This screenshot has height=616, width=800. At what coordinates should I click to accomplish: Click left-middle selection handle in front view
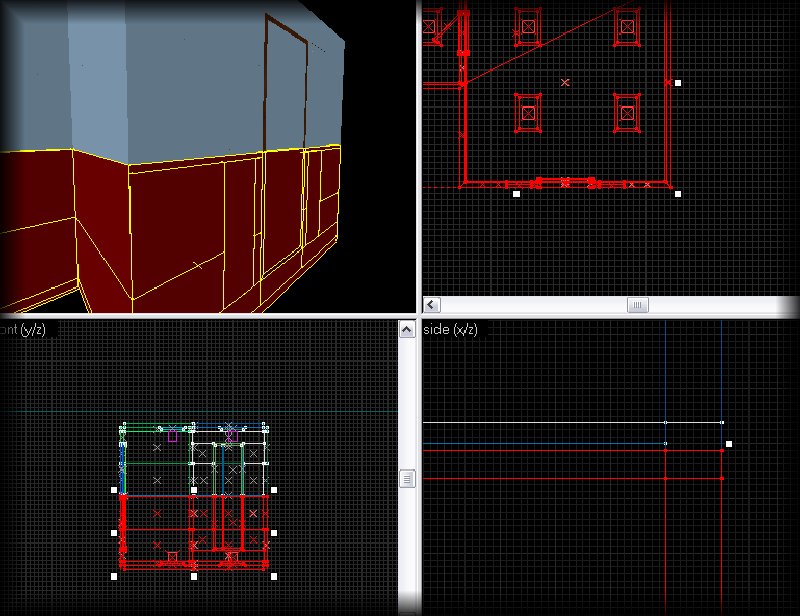[114, 533]
